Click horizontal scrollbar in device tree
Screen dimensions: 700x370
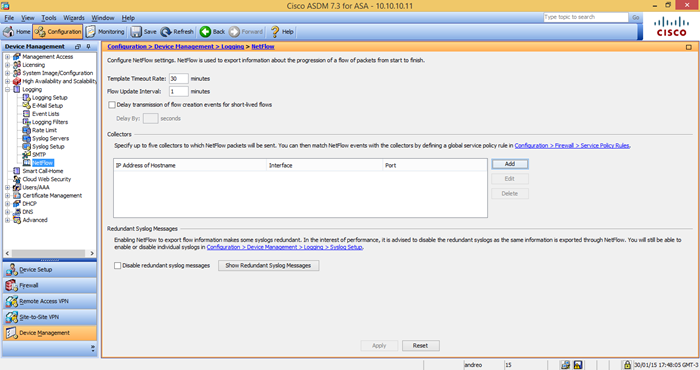(x=48, y=253)
